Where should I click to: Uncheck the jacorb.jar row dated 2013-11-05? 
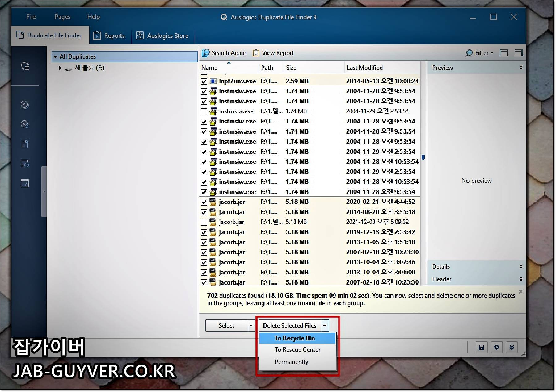click(204, 243)
